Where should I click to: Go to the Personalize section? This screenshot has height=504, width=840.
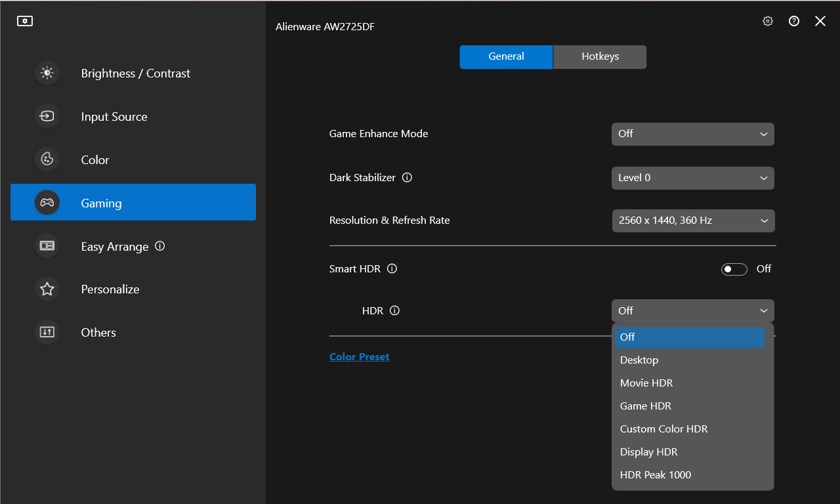click(x=133, y=289)
